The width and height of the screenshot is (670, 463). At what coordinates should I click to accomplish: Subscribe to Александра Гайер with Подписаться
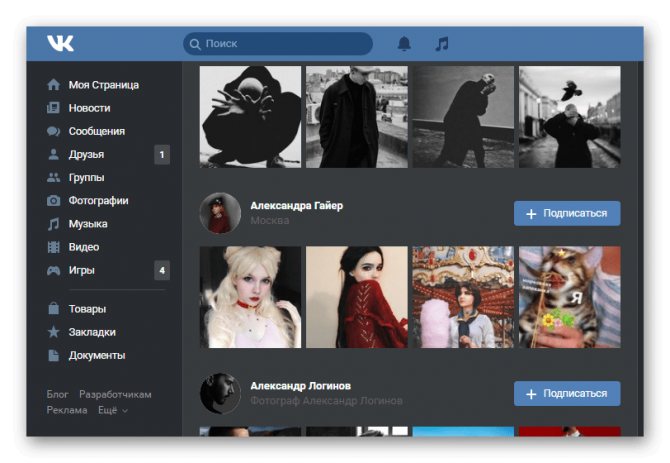click(567, 213)
